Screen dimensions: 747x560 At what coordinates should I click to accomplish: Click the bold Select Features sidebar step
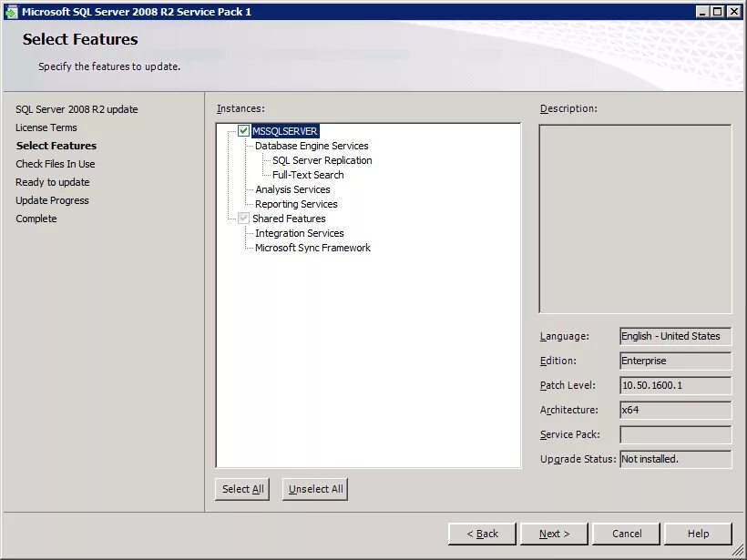56,146
